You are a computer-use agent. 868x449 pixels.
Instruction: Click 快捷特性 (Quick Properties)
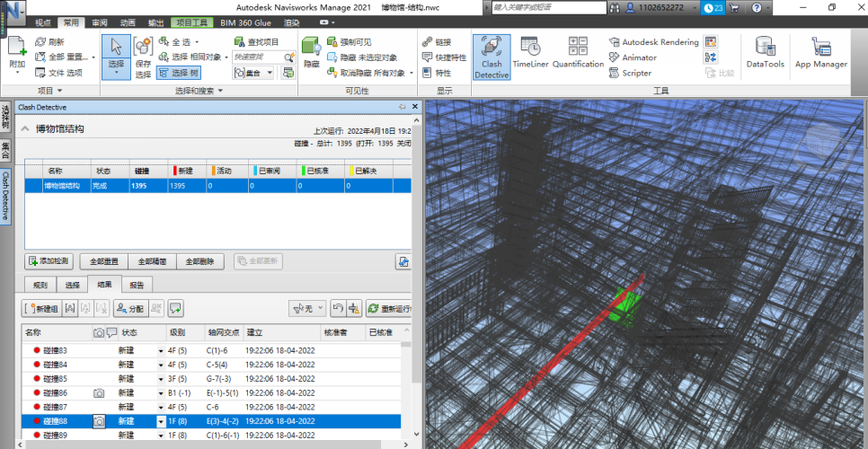point(444,57)
